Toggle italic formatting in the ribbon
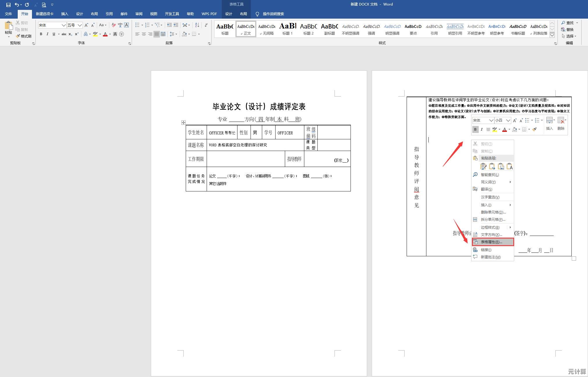The image size is (588, 377). (47, 34)
